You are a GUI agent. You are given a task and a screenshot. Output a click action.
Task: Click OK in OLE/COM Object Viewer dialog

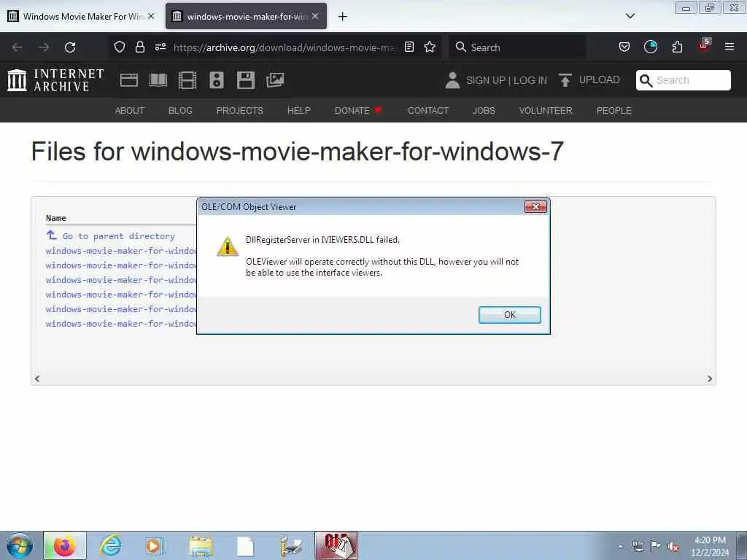click(x=509, y=315)
